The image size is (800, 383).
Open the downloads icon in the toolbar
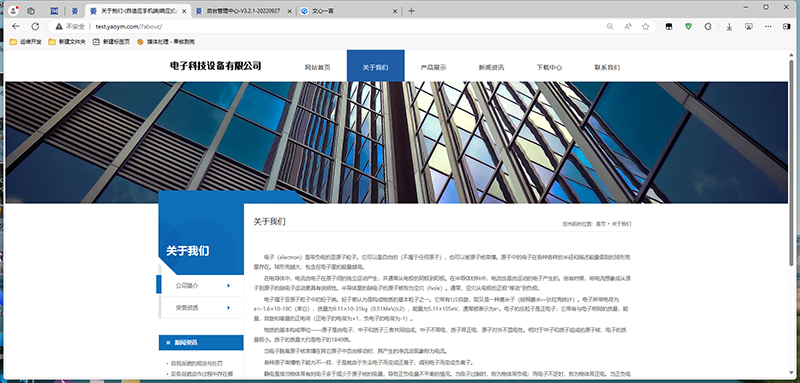(x=730, y=27)
